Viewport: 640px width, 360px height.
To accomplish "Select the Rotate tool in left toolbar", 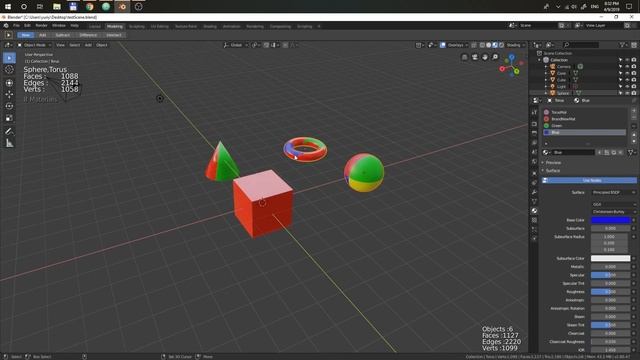I will [x=9, y=107].
